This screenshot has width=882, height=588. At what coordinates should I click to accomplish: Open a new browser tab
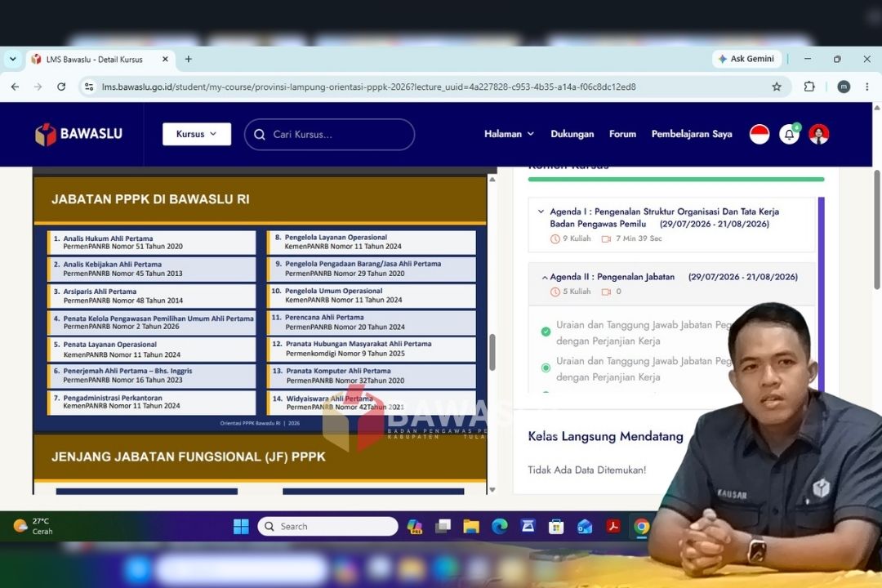click(189, 59)
